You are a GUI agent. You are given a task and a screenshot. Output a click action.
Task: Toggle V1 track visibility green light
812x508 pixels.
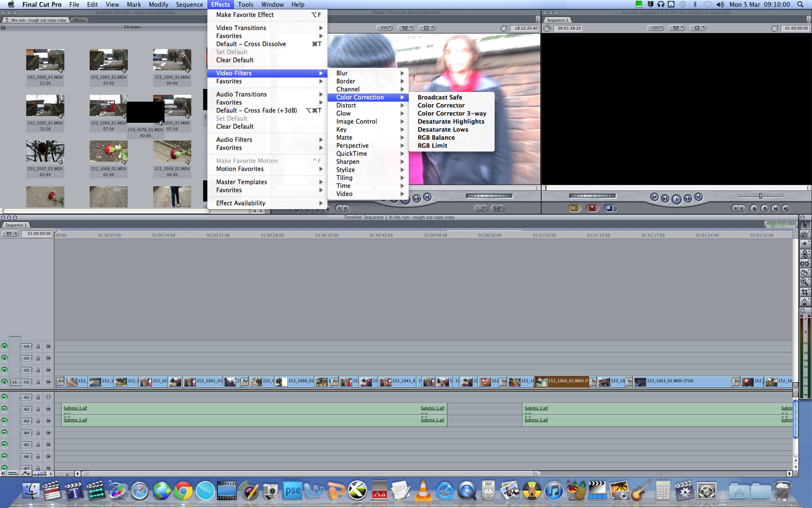pyautogui.click(x=5, y=382)
